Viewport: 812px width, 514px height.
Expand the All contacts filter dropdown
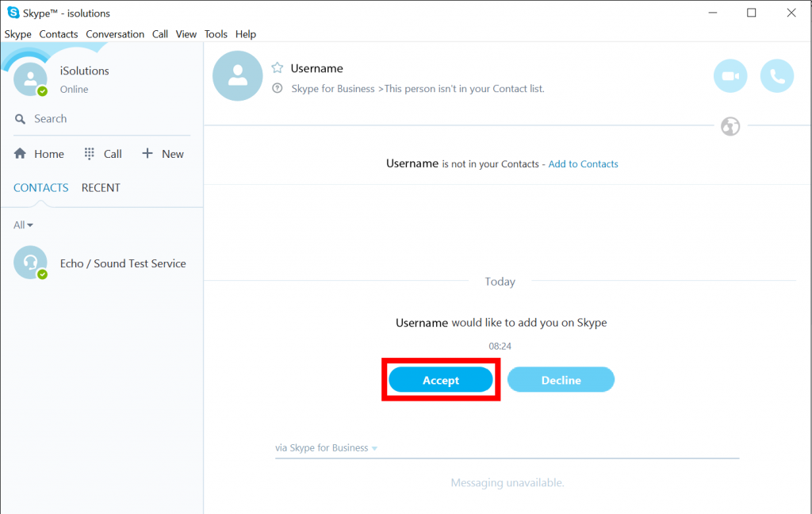tap(24, 225)
